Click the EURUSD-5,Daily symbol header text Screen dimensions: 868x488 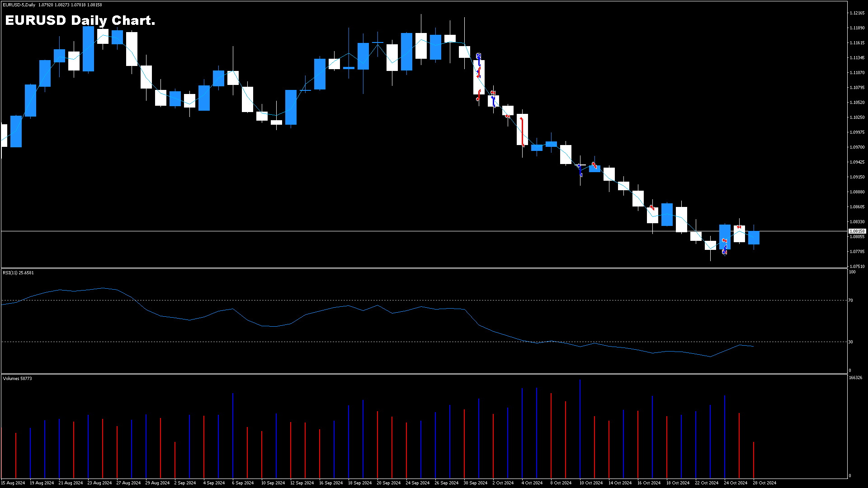click(x=19, y=5)
